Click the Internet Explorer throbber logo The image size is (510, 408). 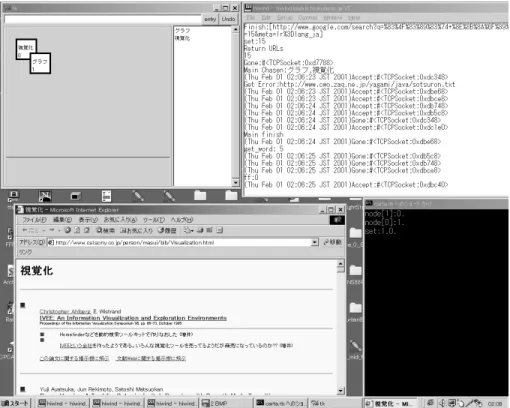tap(337, 220)
